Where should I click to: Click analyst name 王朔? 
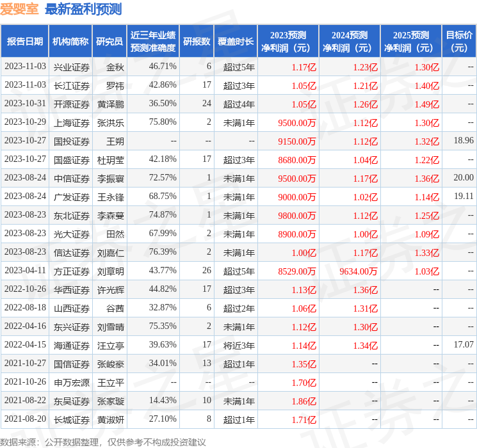click(x=115, y=141)
